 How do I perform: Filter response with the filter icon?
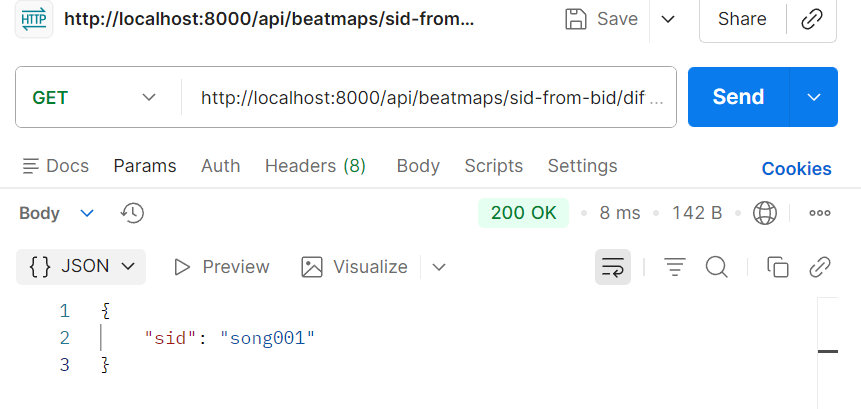[x=675, y=267]
